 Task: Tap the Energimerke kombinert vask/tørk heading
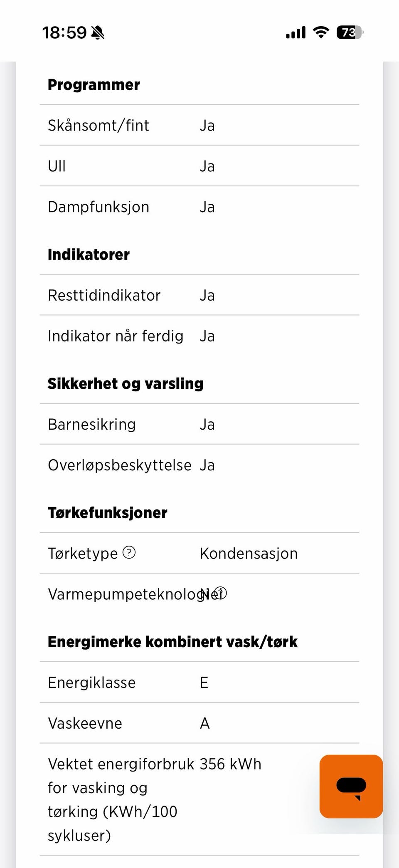coord(172,642)
